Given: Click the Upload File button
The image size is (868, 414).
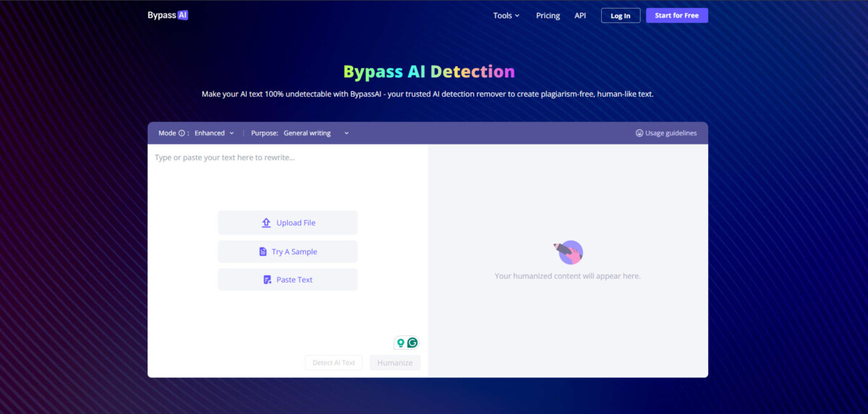Looking at the screenshot, I should (x=288, y=223).
